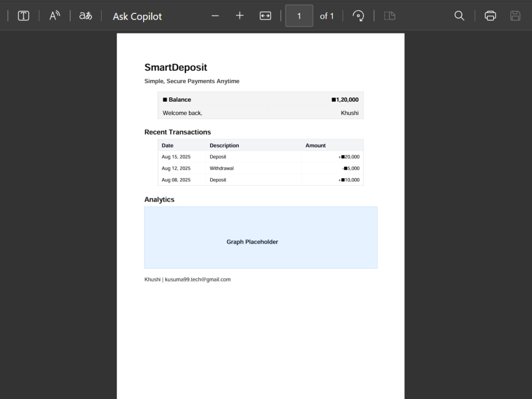This screenshot has width=532, height=399.
Task: Click the 'Simple, Secure Payments Anytime' tagline
Action: (x=192, y=81)
